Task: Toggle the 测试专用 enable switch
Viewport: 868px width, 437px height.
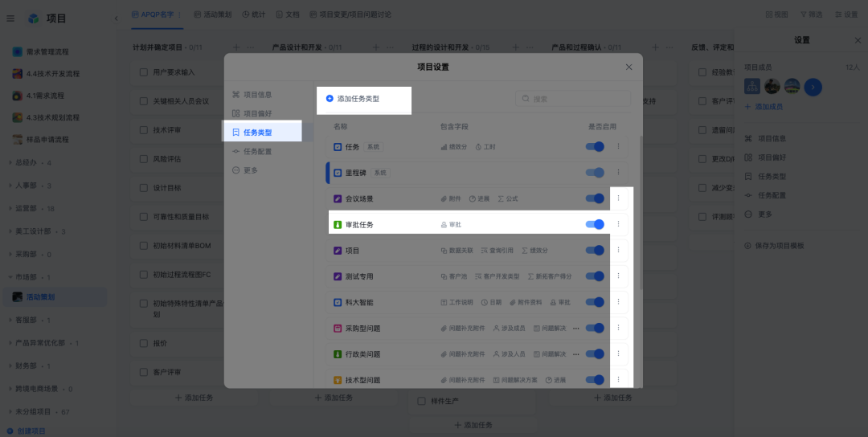Action: point(595,276)
